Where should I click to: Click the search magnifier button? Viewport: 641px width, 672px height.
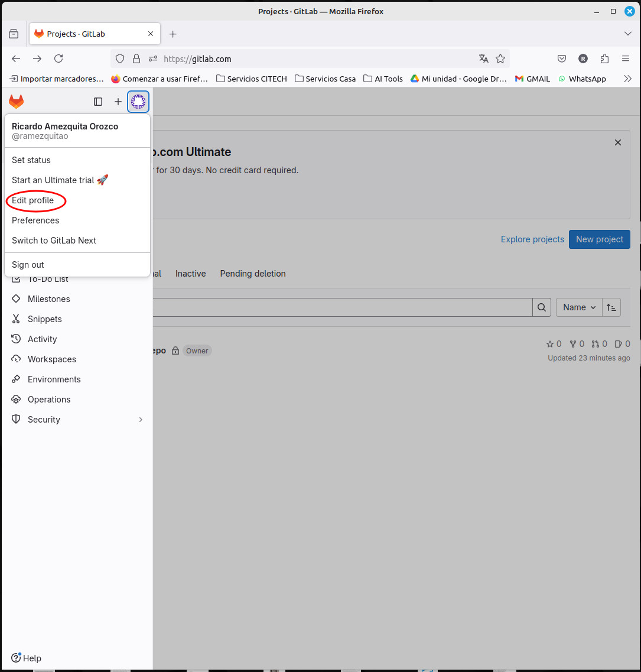(x=542, y=307)
